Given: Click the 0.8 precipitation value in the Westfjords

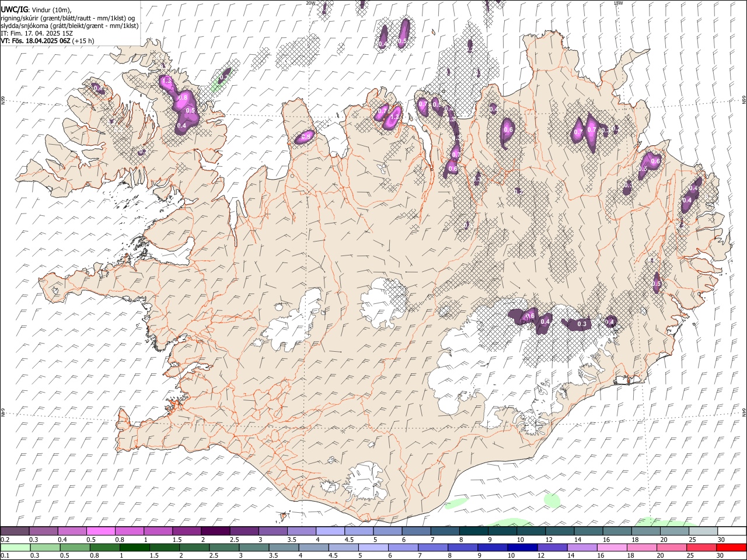Looking at the screenshot, I should click(x=182, y=98).
